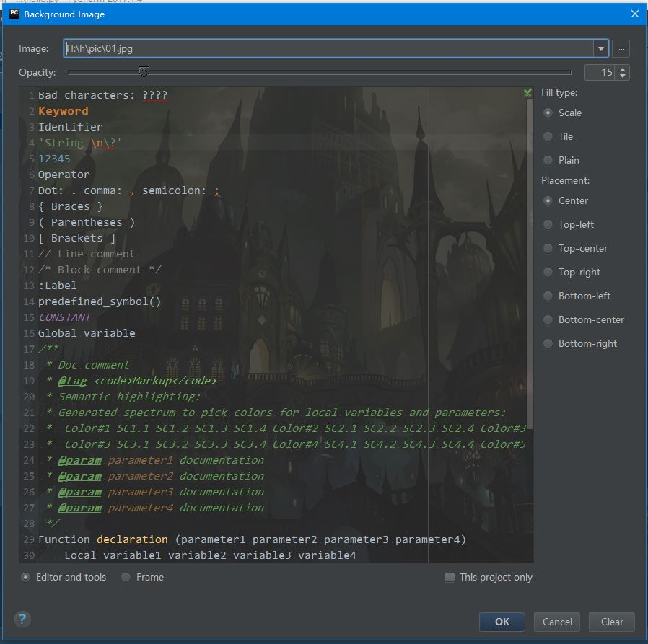Click the ':Label' line in preview
This screenshot has height=644, width=648.
(57, 286)
